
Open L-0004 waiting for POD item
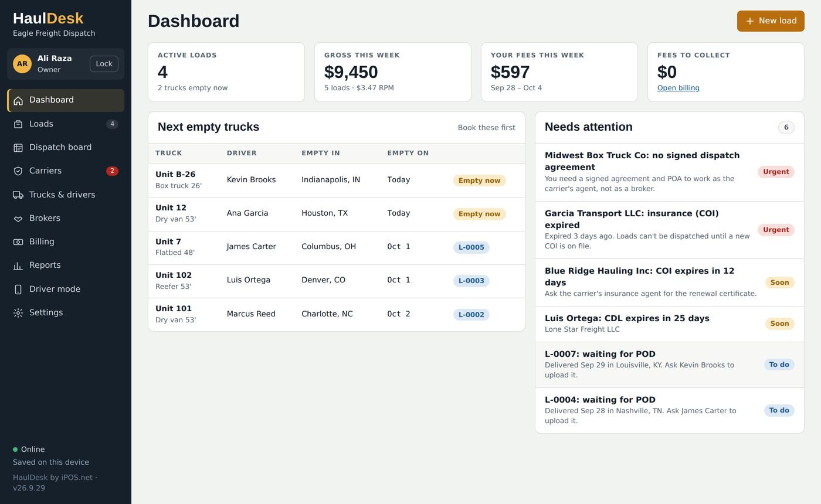coord(669,410)
